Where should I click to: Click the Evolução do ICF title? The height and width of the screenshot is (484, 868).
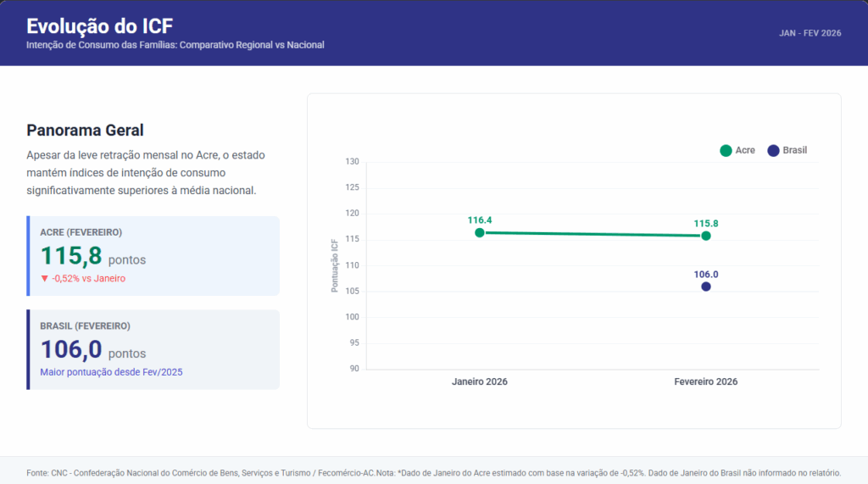(x=100, y=25)
